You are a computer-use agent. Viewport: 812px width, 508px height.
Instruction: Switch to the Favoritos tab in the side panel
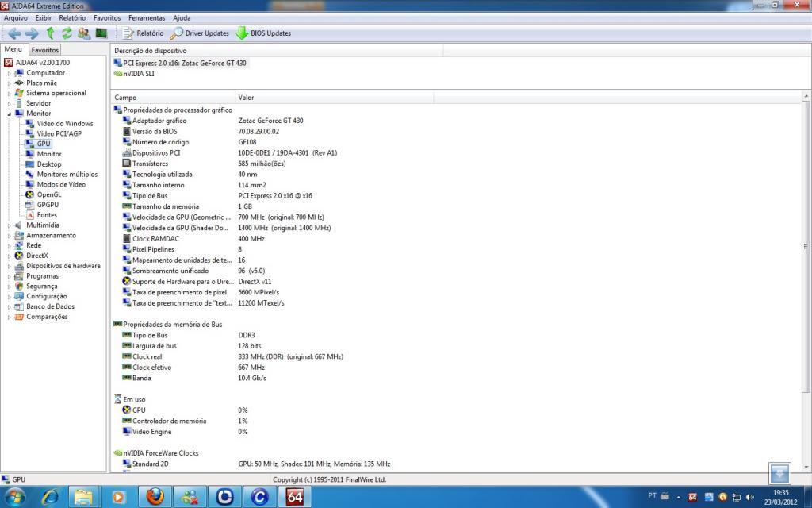[x=45, y=50]
